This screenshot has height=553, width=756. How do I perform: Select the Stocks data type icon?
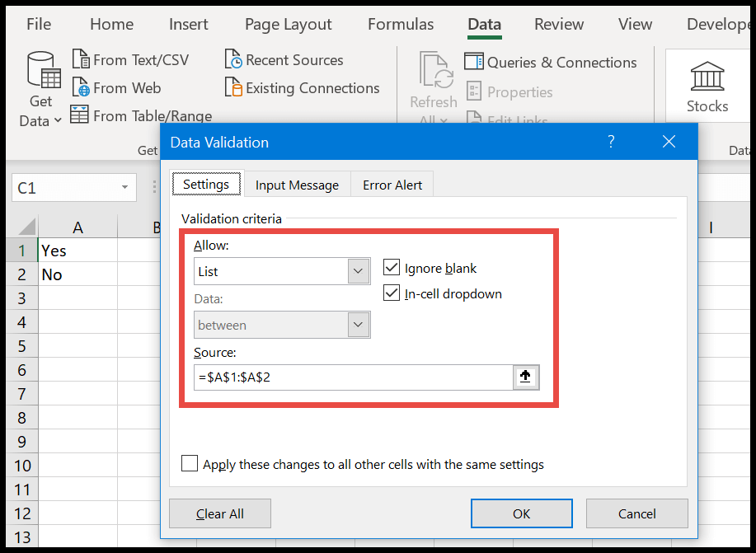click(x=707, y=76)
